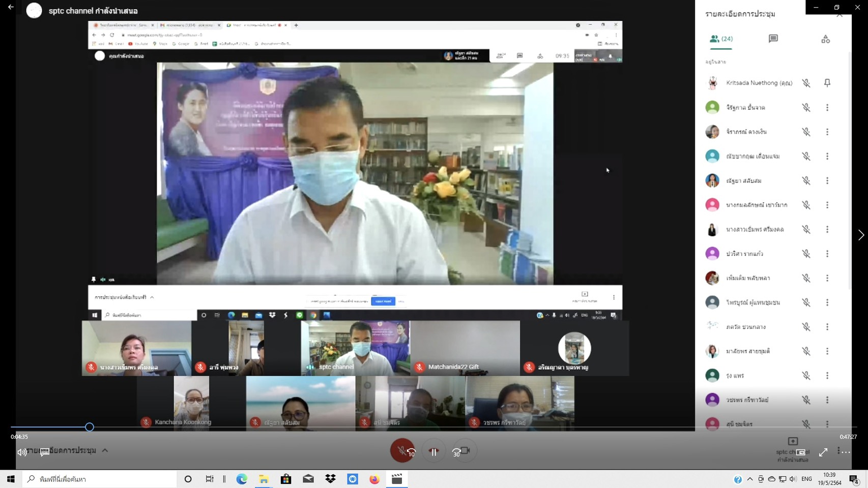Screen dimensions: 868x488
Task: Expand meeting details caret at bottom left
Action: 105,450
